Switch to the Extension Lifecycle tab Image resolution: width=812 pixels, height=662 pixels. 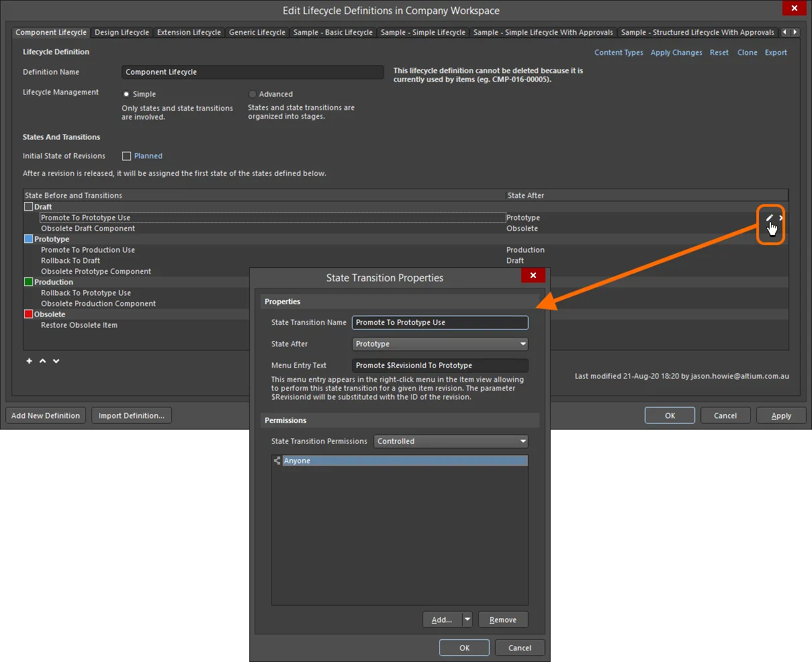click(189, 32)
